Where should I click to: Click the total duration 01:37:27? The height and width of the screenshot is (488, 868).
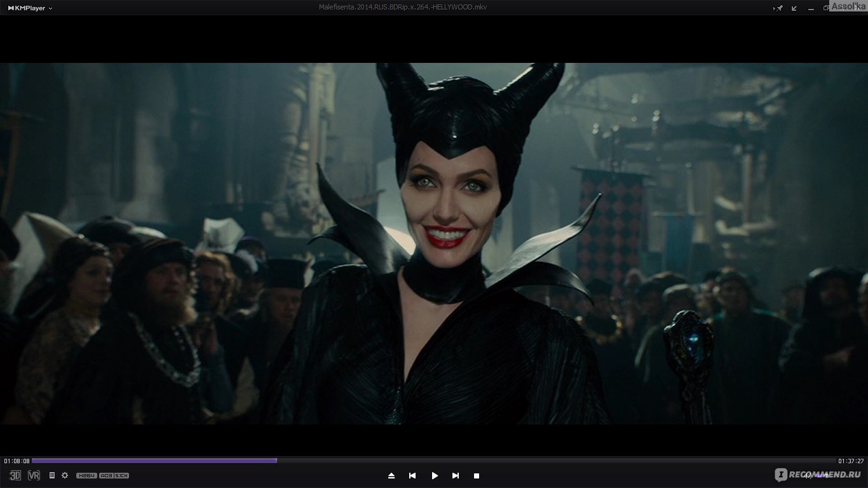(851, 461)
